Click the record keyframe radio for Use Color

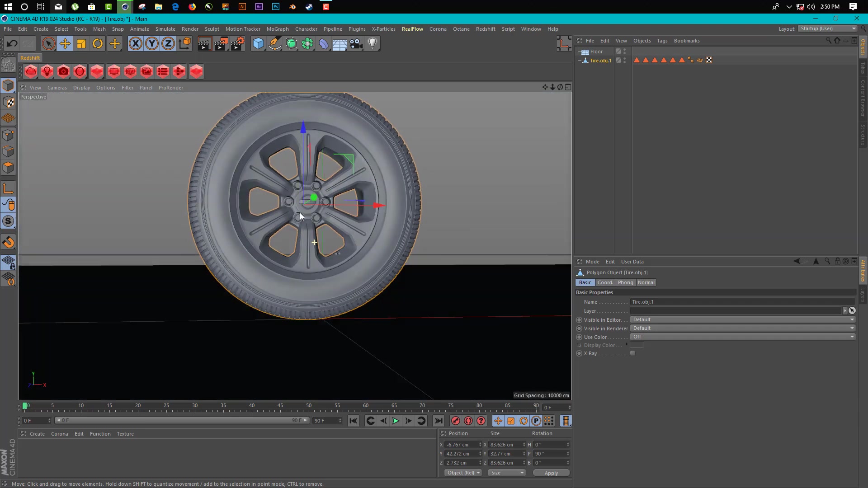(579, 337)
